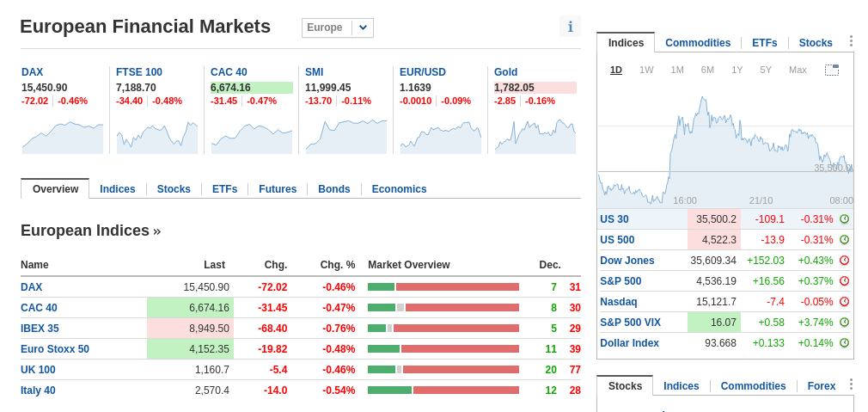The width and height of the screenshot is (868, 412).
Task: Open Nasdaq in the chart table
Action: pyautogui.click(x=618, y=302)
